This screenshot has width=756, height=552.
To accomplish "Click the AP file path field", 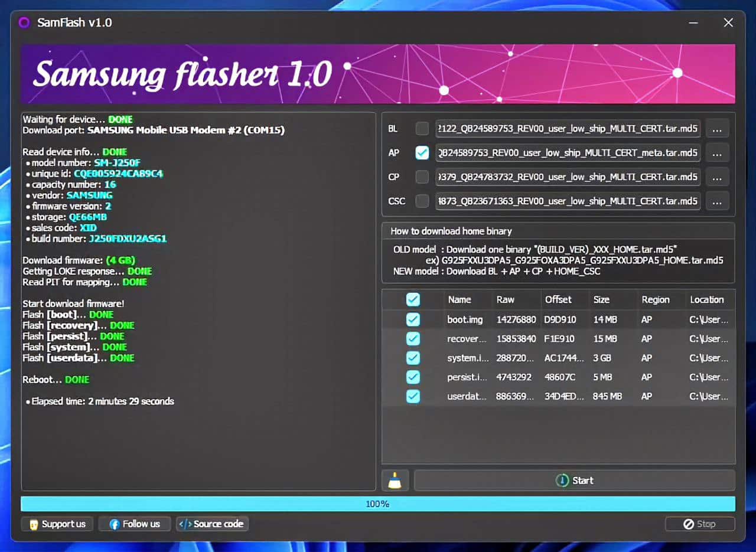I will coord(568,153).
